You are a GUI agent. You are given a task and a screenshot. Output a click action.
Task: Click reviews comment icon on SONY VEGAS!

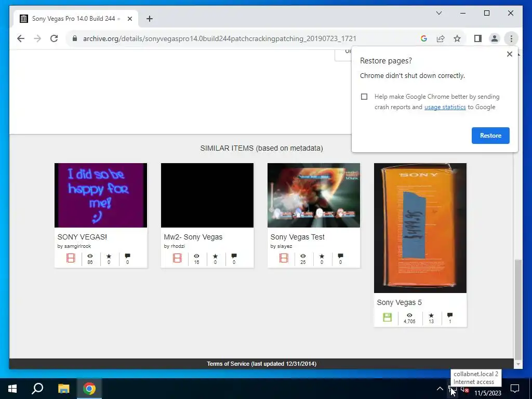(x=128, y=256)
